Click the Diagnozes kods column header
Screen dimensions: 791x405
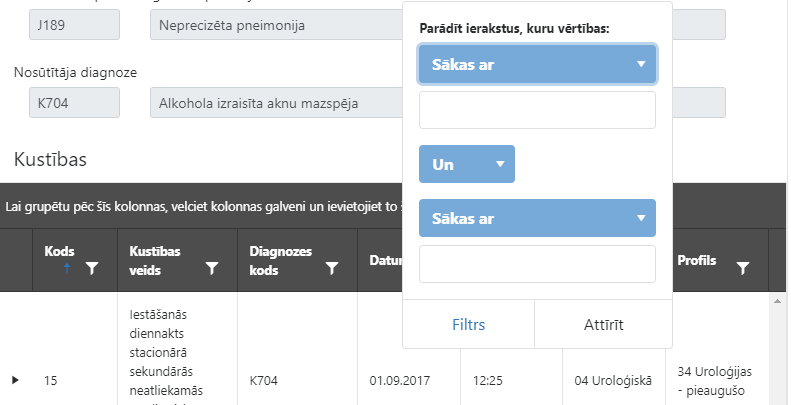pyautogui.click(x=279, y=260)
